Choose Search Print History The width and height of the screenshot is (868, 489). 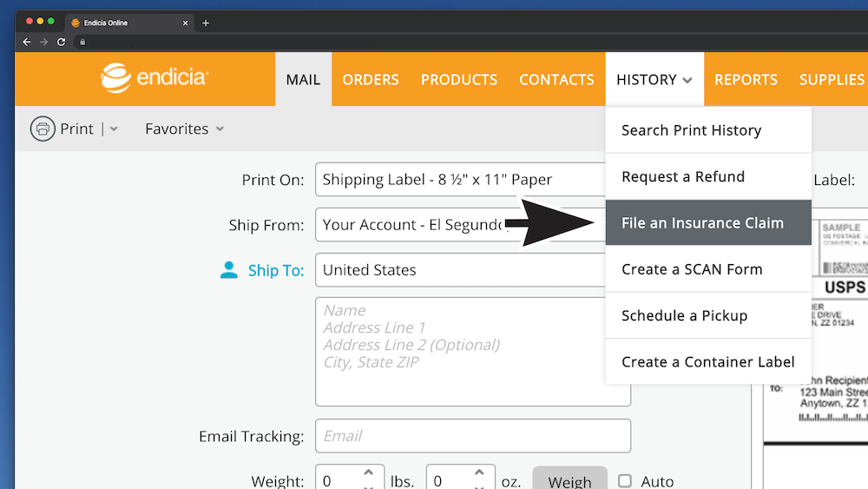coord(708,130)
